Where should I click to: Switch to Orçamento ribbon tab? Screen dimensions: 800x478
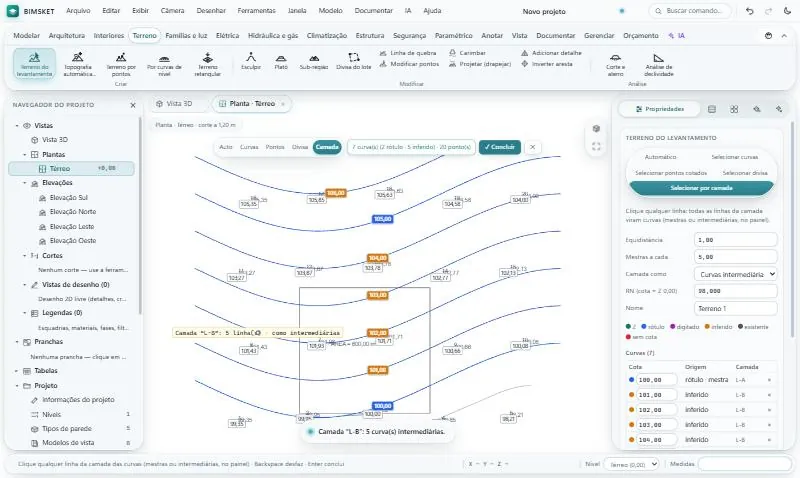(641, 36)
